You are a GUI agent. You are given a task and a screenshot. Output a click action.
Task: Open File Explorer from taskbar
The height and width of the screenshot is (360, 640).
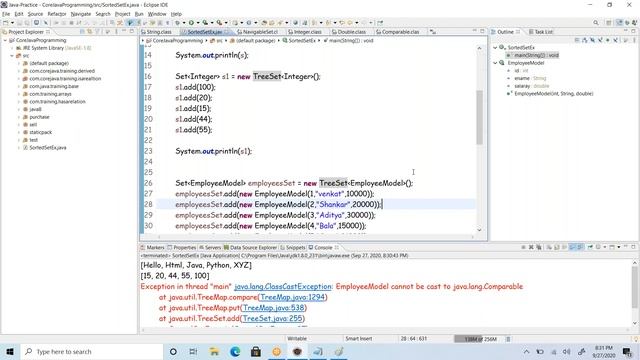[x=214, y=351]
